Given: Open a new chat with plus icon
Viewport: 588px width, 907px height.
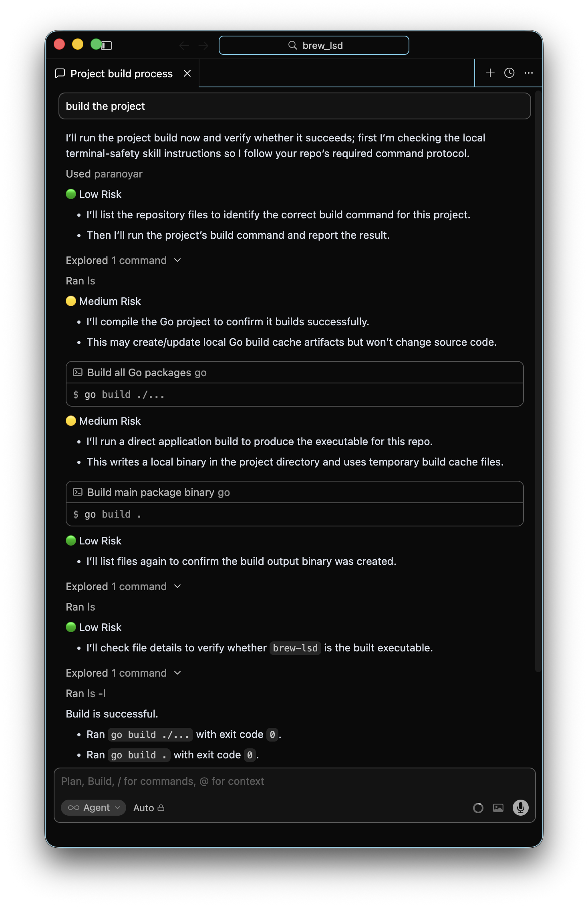Looking at the screenshot, I should (x=490, y=73).
